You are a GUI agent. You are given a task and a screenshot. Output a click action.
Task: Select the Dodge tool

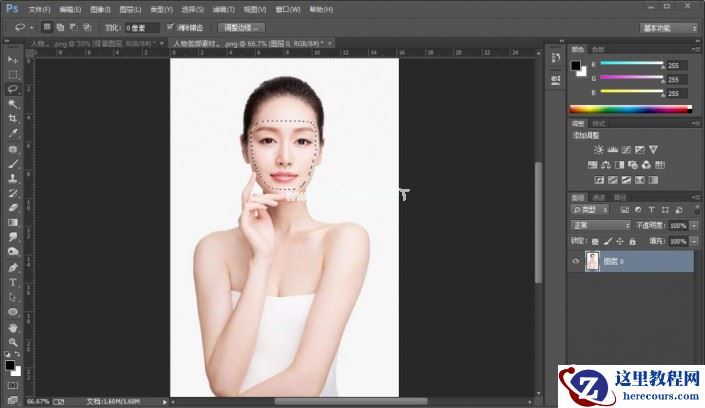click(x=13, y=251)
